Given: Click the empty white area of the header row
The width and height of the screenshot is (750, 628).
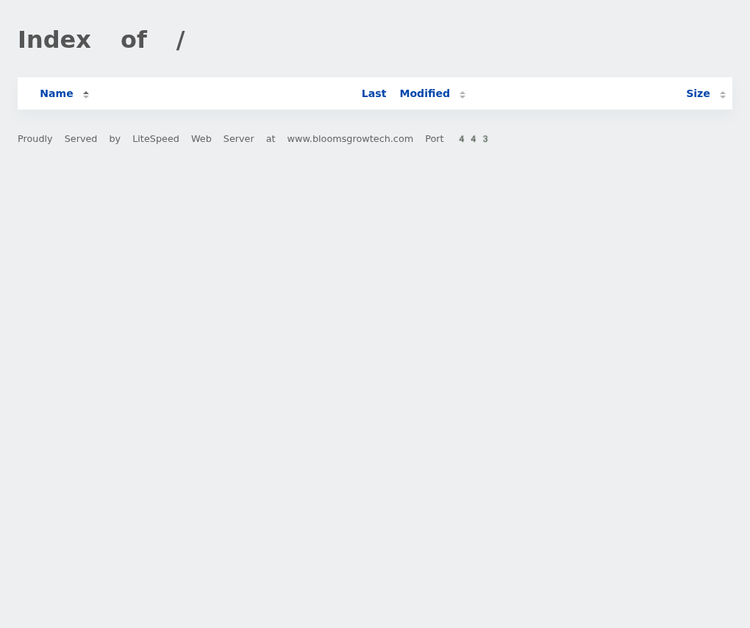Looking at the screenshot, I should 220,93.
